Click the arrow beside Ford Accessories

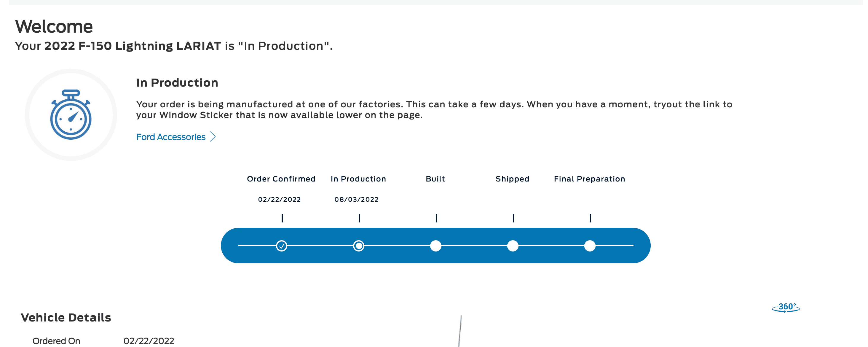pyautogui.click(x=213, y=136)
